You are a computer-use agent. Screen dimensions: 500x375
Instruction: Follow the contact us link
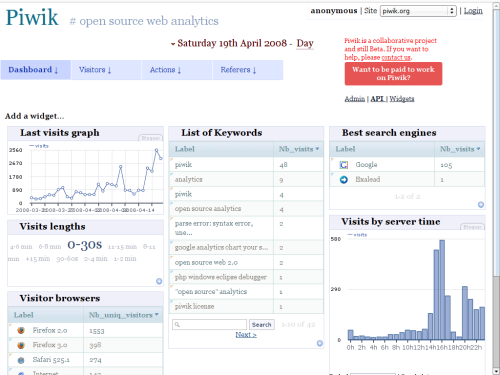point(396,57)
